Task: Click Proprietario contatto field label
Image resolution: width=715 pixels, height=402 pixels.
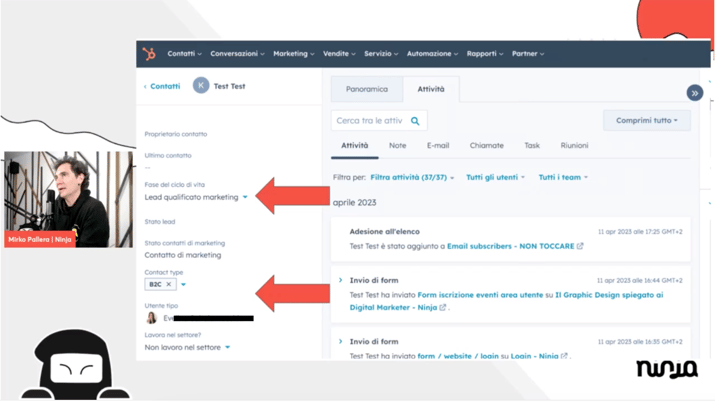Action: 176,134
